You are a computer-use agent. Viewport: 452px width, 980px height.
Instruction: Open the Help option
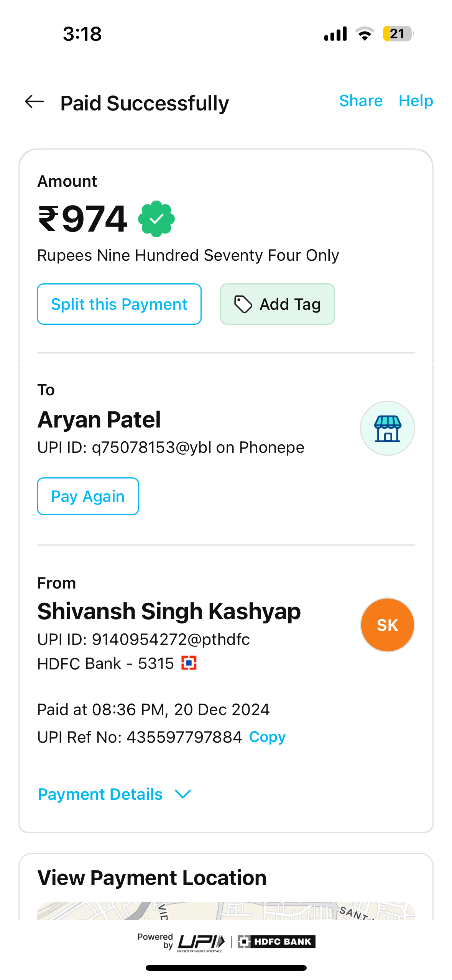pos(416,101)
